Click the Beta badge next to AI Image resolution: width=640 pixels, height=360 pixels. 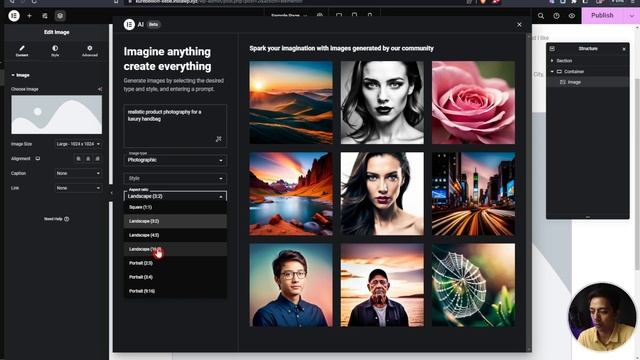(x=153, y=24)
